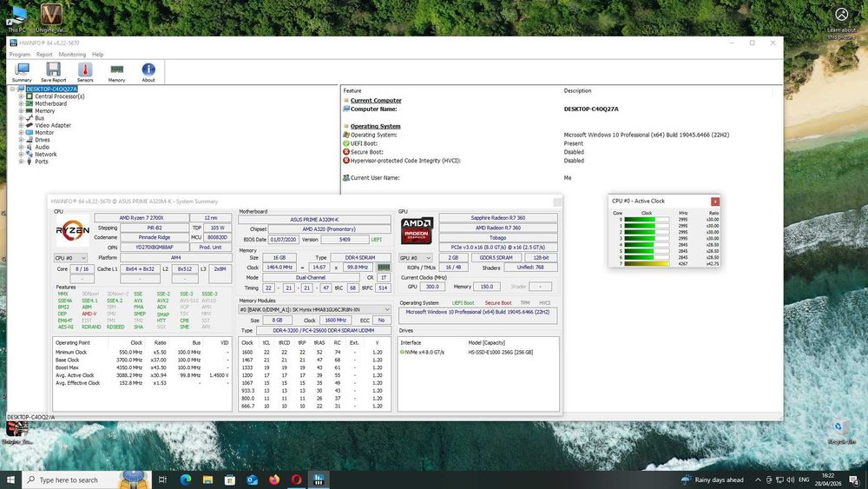Expand the Memory tree node
Screen dimensions: 868x489
(21, 111)
